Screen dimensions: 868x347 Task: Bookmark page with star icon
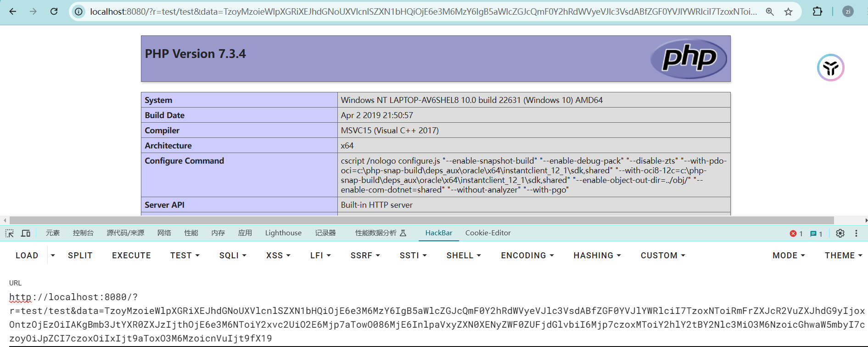[x=788, y=11]
